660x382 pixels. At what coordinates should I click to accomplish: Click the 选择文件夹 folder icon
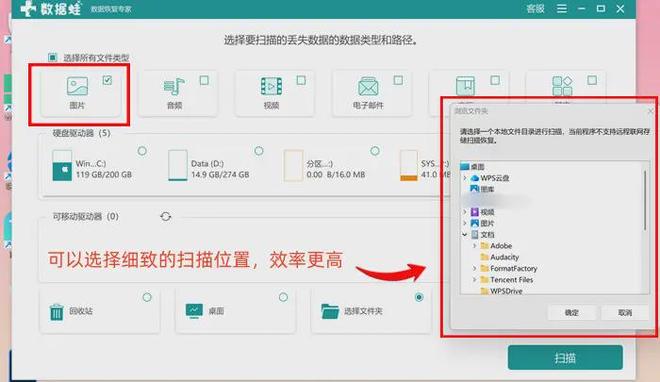[x=330, y=311]
